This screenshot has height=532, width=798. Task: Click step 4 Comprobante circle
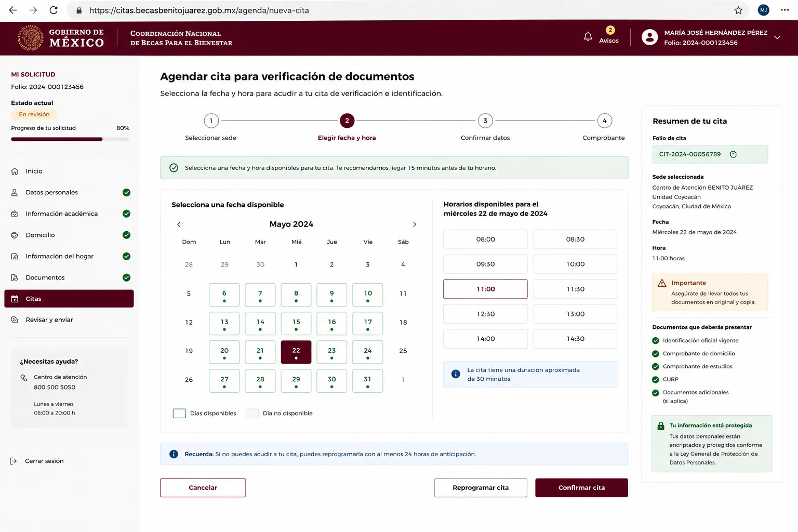[604, 121]
